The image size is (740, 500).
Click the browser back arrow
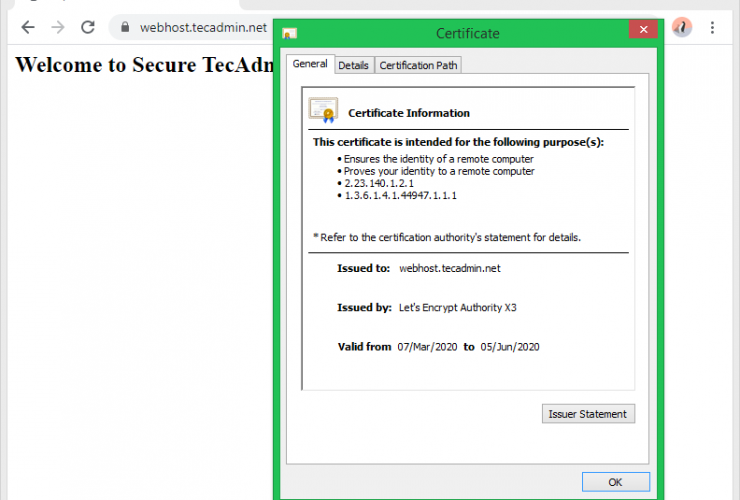[x=28, y=27]
